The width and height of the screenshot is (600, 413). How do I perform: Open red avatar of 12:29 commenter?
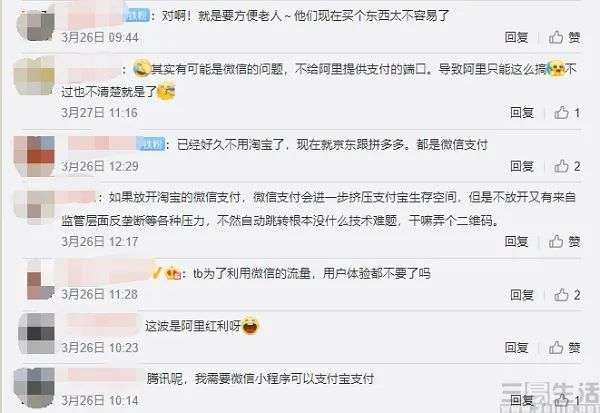pyautogui.click(x=34, y=156)
